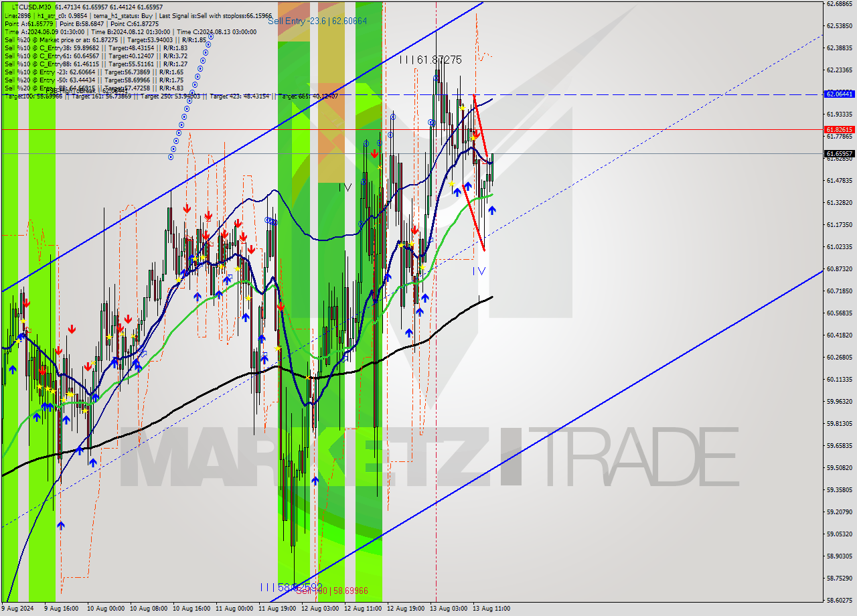The image size is (857, 616).
Task: Click the '9 Aug 2024' time axis label
Action: [x=17, y=609]
